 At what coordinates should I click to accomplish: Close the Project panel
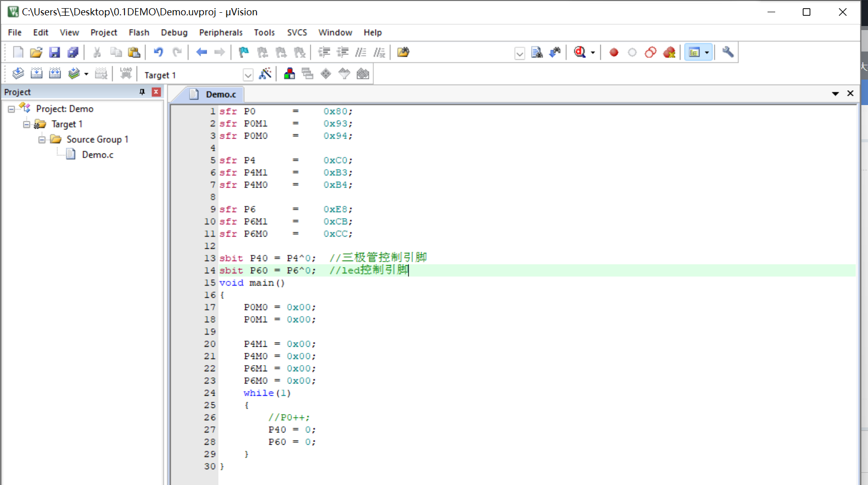tap(157, 92)
